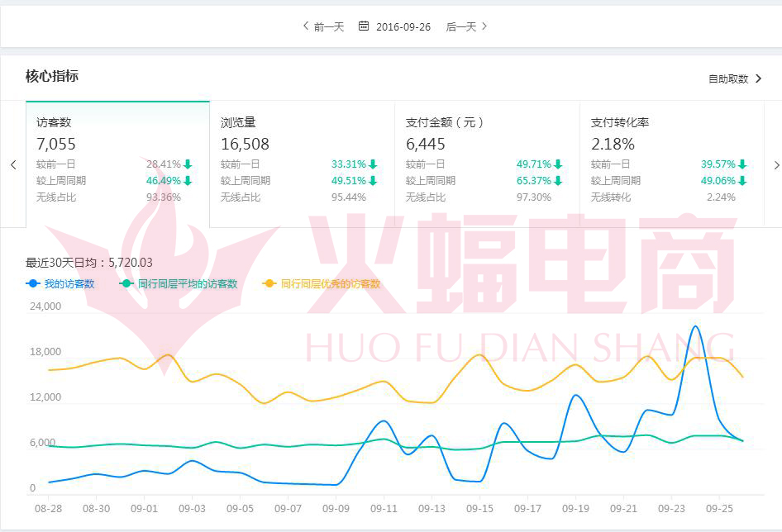Viewport: 782px width, 532px height.
Task: Click the 核心指标 section heading
Action: click(x=52, y=76)
